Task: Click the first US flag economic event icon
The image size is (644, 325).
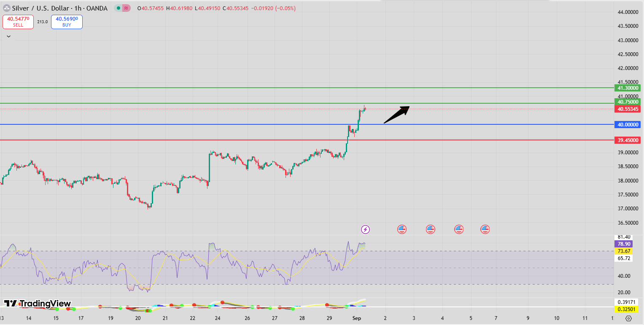Action: tap(401, 229)
